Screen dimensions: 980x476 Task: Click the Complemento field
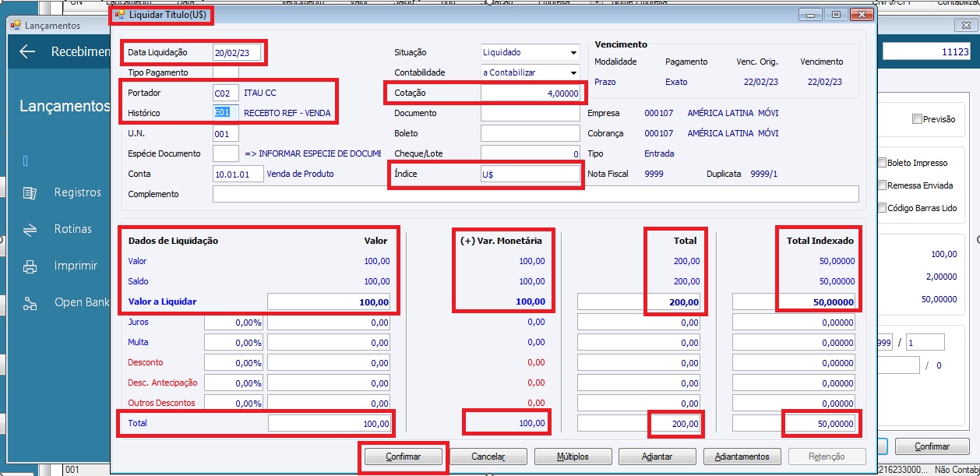tap(536, 194)
